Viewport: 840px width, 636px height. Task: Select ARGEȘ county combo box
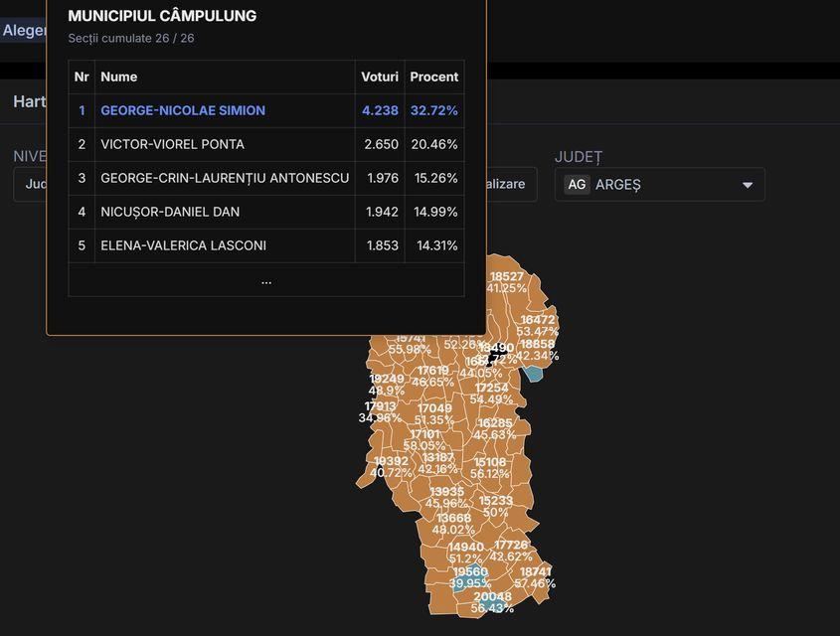pyautogui.click(x=661, y=185)
